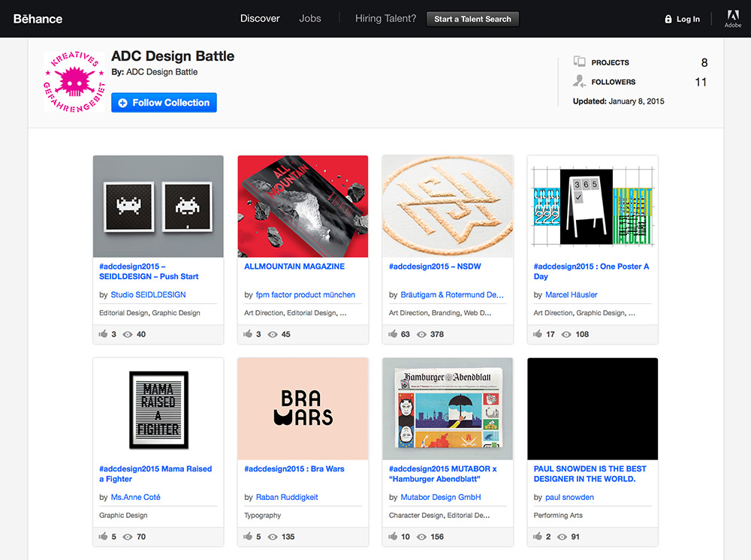Open the ALLMOUNTAIN MAGAZINE title link
The width and height of the screenshot is (751, 560).
294,266
